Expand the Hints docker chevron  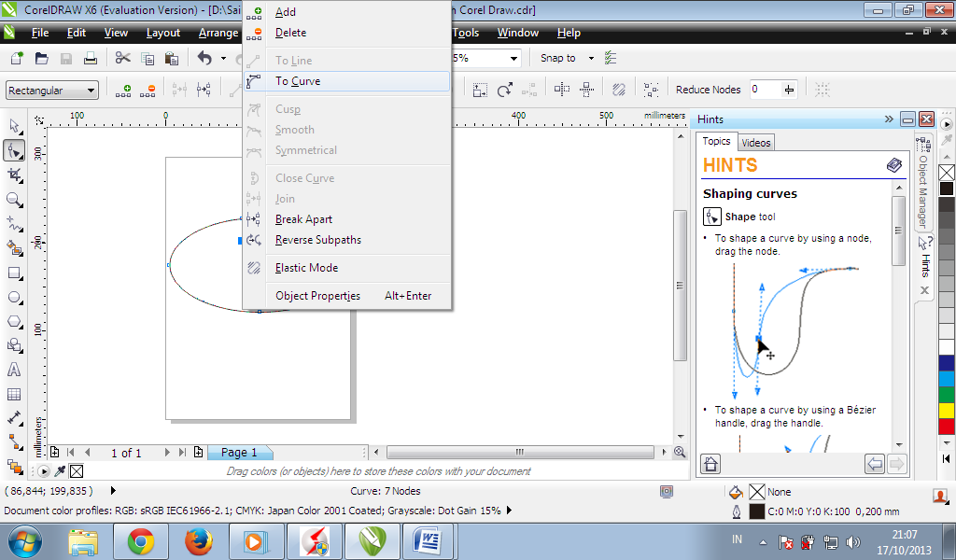[889, 119]
